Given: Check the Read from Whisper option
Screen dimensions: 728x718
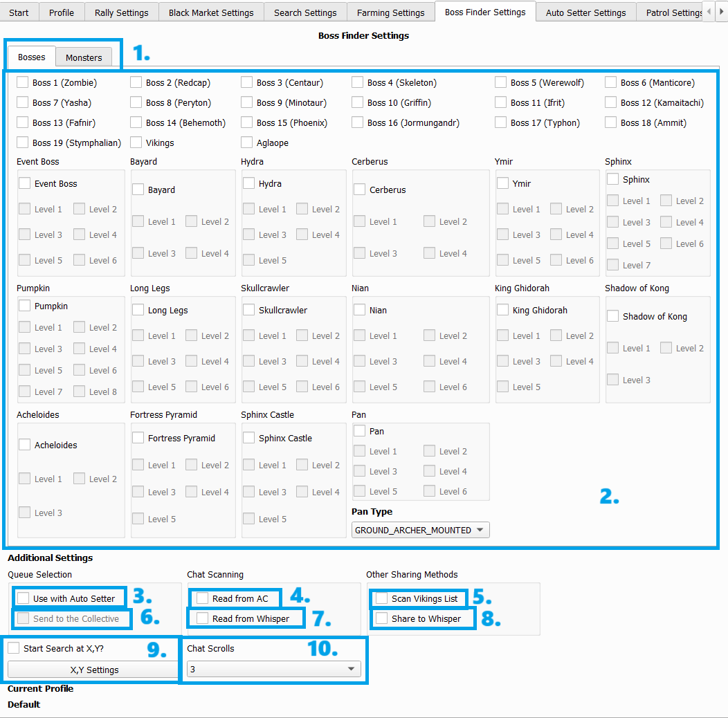Looking at the screenshot, I should 203,618.
